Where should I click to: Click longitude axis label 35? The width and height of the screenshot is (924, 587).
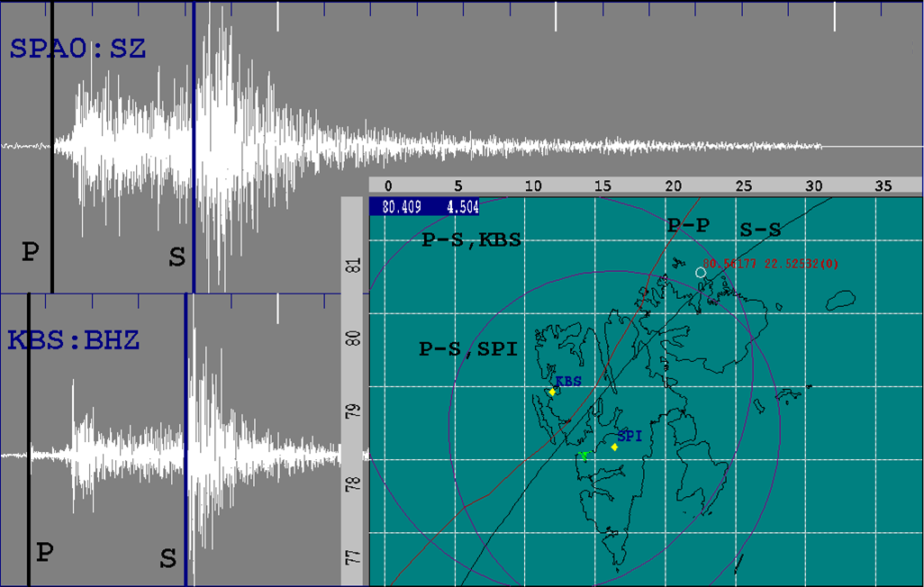[x=883, y=185]
